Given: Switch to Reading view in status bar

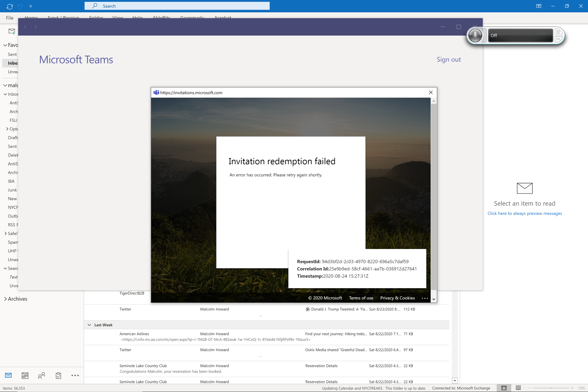Looking at the screenshot, I should coord(518,388).
